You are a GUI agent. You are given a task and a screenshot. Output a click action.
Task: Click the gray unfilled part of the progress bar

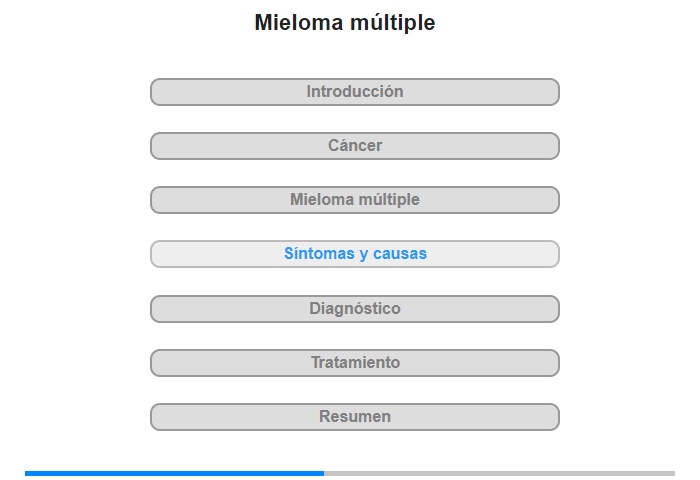point(500,473)
